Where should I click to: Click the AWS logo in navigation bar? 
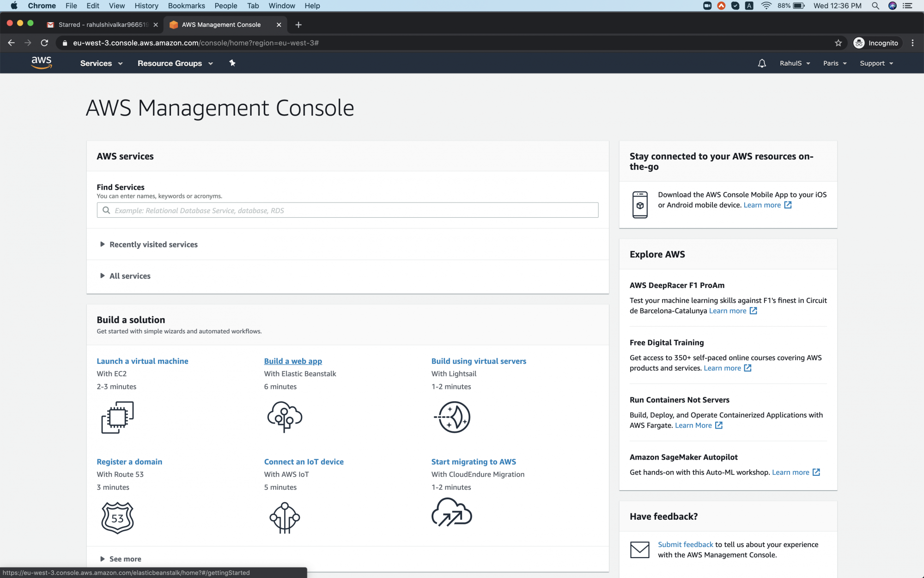[42, 62]
